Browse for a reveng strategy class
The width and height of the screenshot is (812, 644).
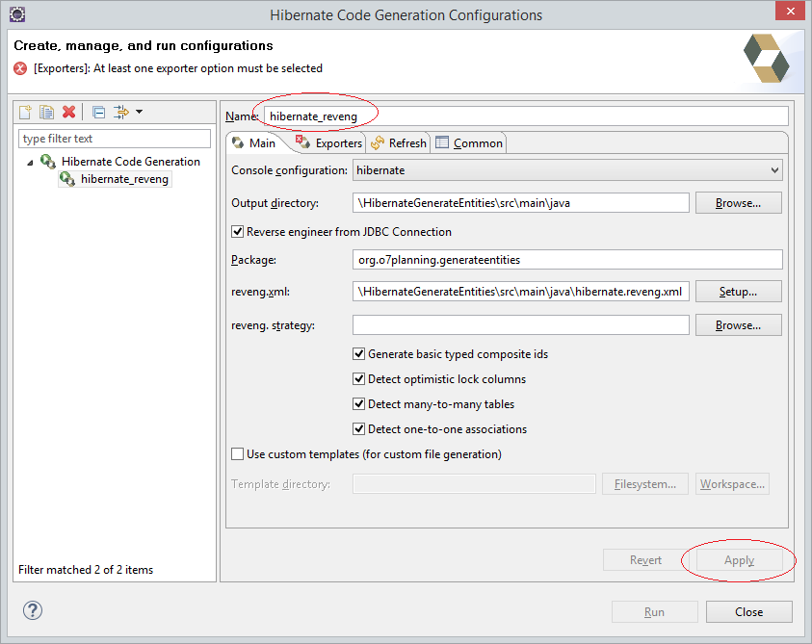click(739, 325)
